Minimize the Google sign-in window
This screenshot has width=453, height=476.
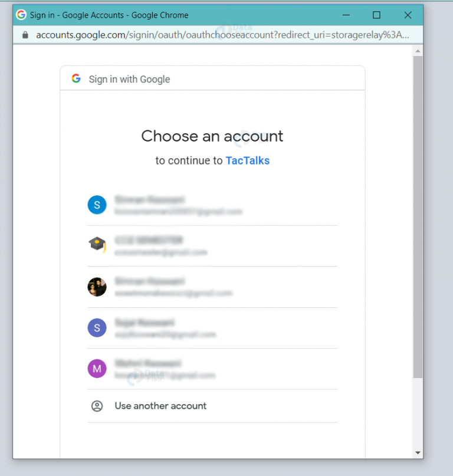pos(346,15)
